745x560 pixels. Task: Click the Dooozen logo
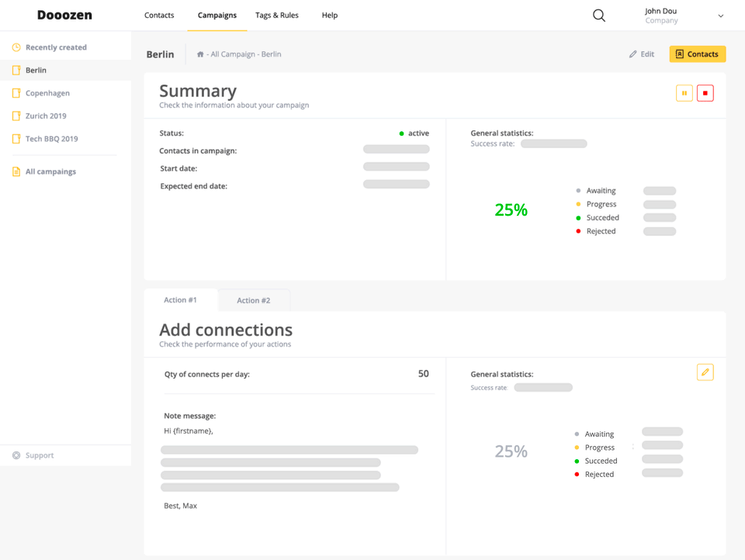64,16
